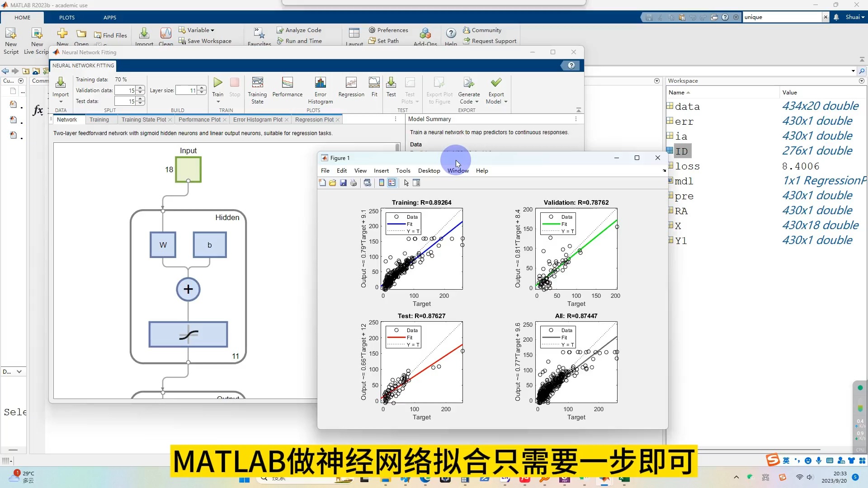Expand the Variable dropdown in Home ribbon
The width and height of the screenshot is (868, 488).
(212, 30)
